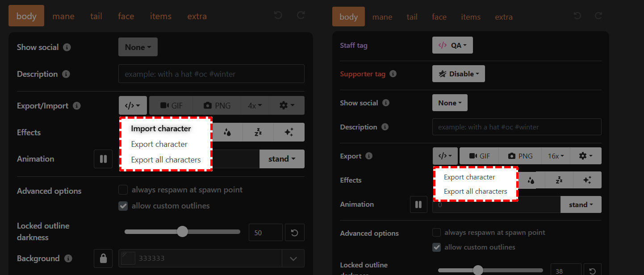
Task: Click the outline darkness slider handle in the left panel
Action: [182, 232]
